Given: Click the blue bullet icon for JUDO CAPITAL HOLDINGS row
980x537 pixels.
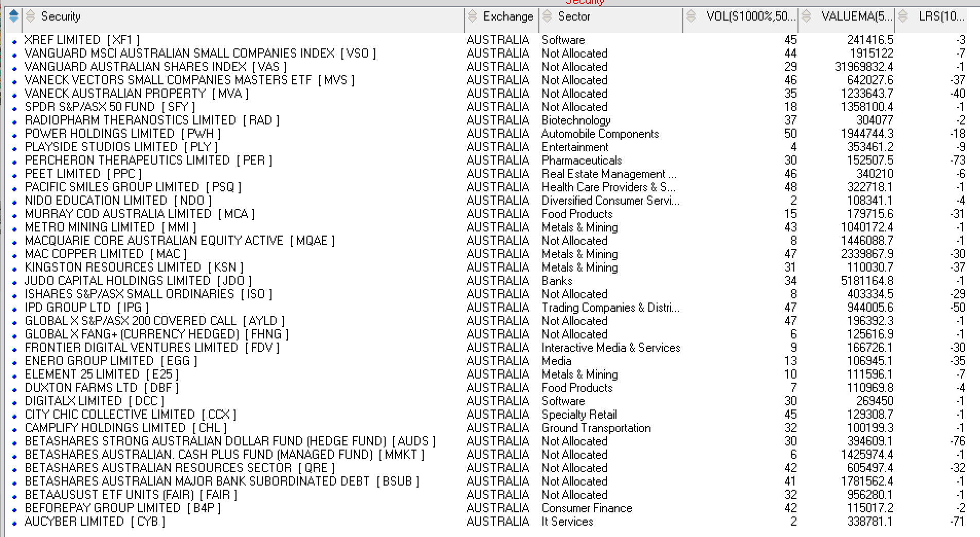Looking at the screenshot, I should pyautogui.click(x=14, y=283).
